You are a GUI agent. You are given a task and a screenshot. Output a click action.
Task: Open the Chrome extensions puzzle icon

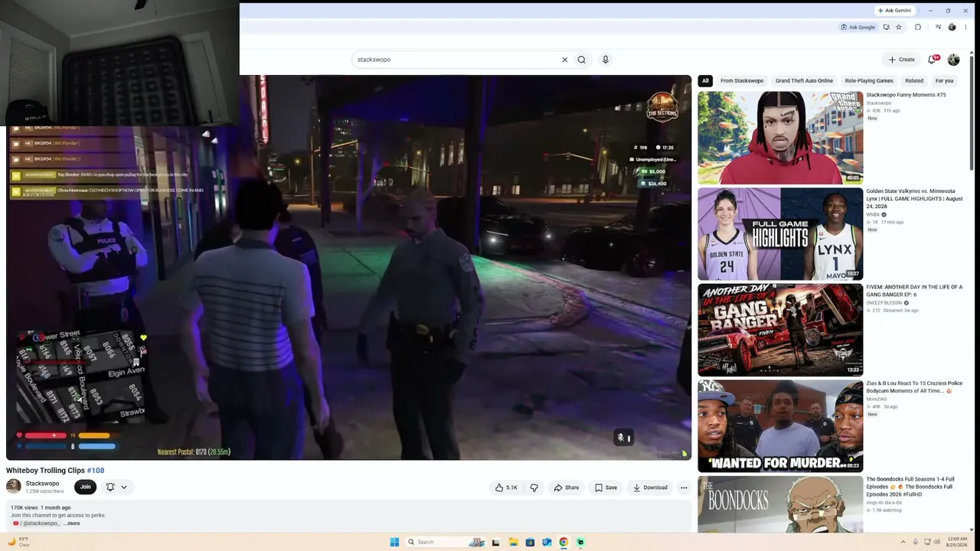point(918,27)
